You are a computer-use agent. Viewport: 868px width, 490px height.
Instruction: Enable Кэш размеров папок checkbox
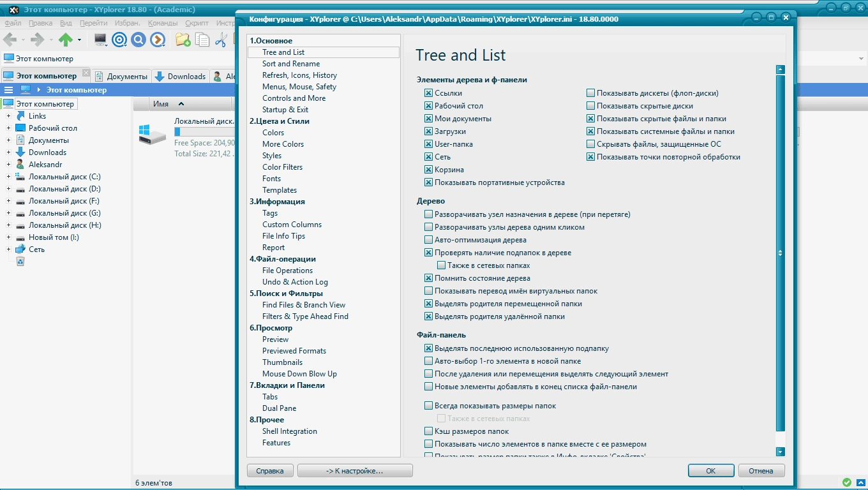pos(428,431)
